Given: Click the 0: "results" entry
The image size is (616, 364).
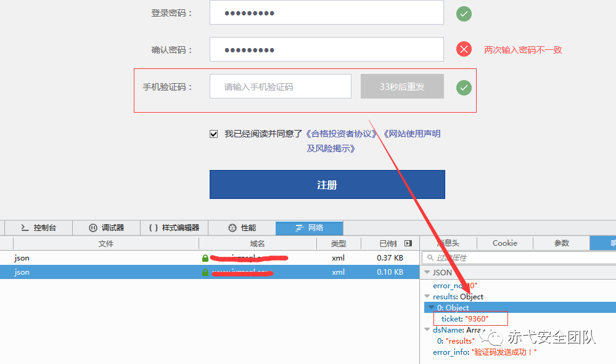Looking at the screenshot, I should (456, 341).
